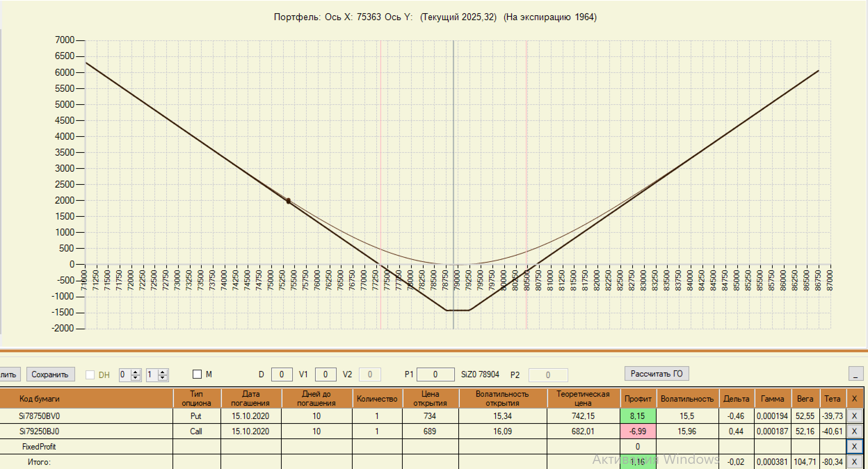This screenshot has width=868, height=469.
Task: Increment the second spinner showing 1
Action: (x=162, y=372)
